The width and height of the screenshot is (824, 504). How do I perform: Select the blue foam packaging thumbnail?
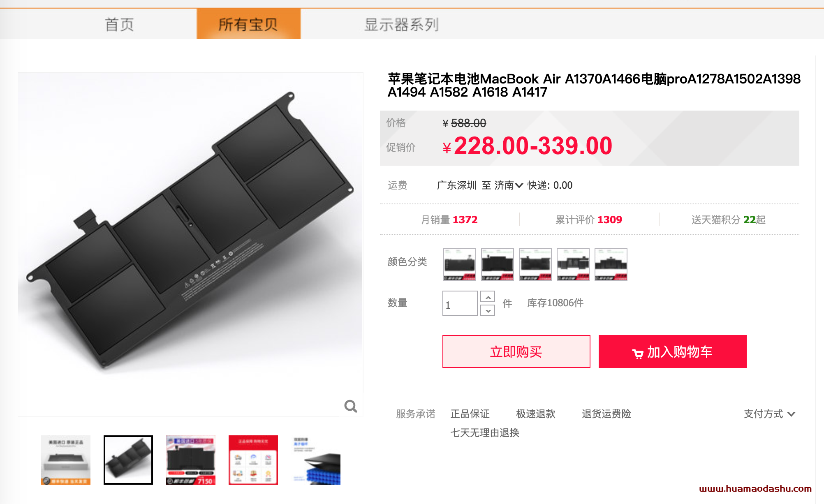tap(316, 460)
